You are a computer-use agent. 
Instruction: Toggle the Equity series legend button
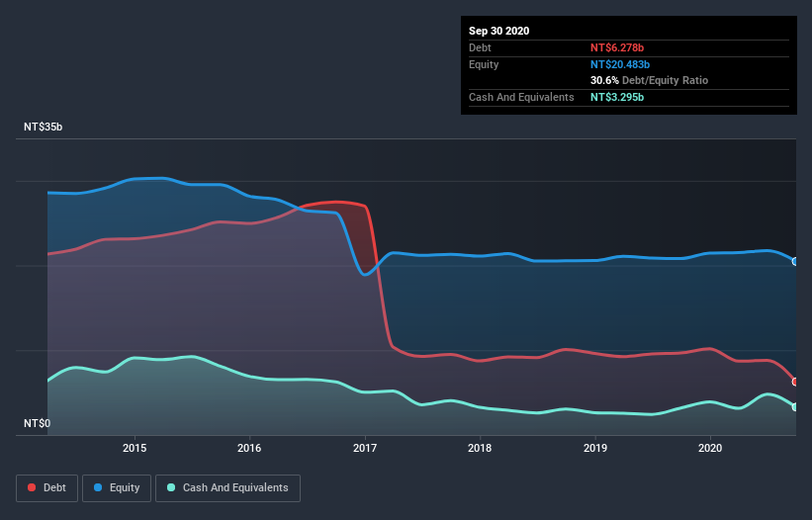point(117,488)
